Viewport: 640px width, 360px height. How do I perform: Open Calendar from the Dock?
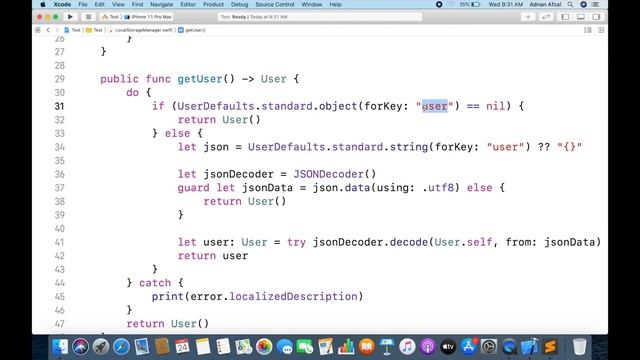tap(182, 347)
